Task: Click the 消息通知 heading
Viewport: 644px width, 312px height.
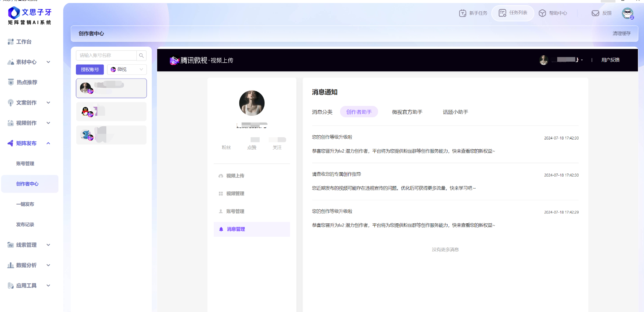Action: (x=325, y=92)
